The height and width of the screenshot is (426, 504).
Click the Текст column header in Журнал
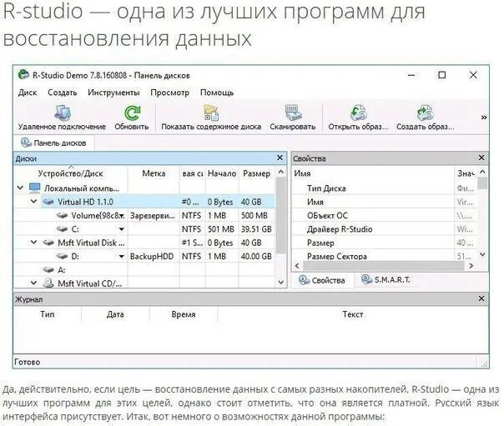(353, 314)
